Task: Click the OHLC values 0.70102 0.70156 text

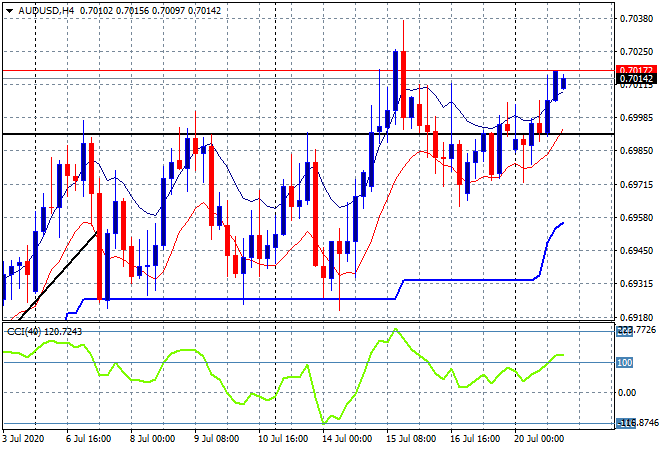Action: pyautogui.click(x=114, y=11)
